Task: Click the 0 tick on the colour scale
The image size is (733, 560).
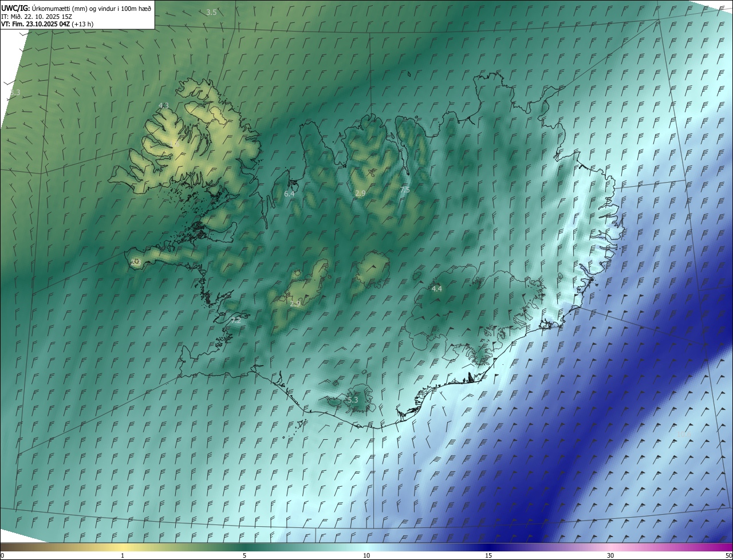Action: click(x=2, y=555)
